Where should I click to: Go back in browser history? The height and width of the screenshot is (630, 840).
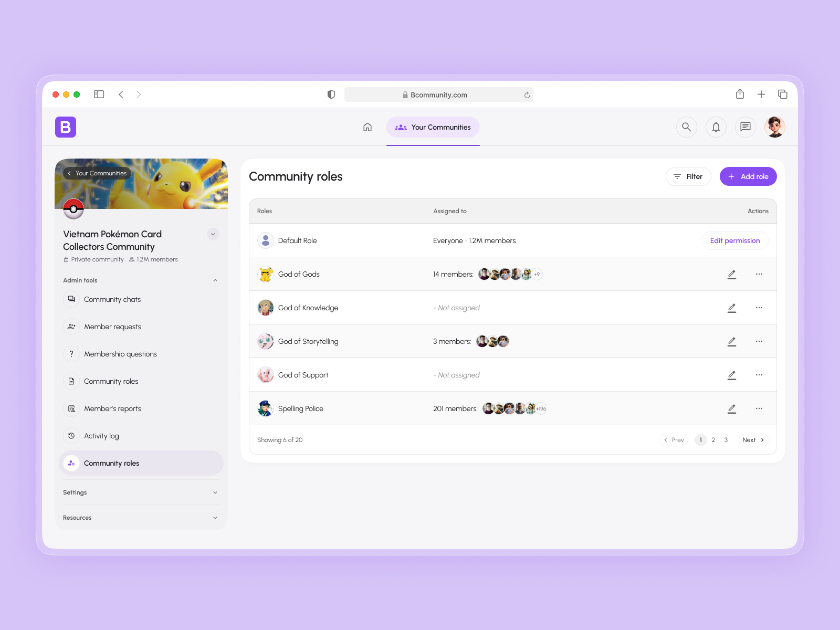coord(121,94)
